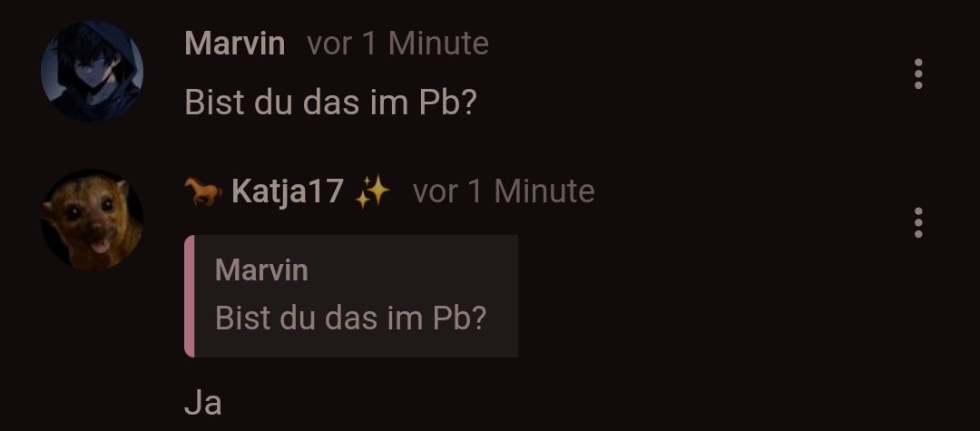Jump to quoted message text in quote box
This screenshot has height=431, width=980.
350,318
